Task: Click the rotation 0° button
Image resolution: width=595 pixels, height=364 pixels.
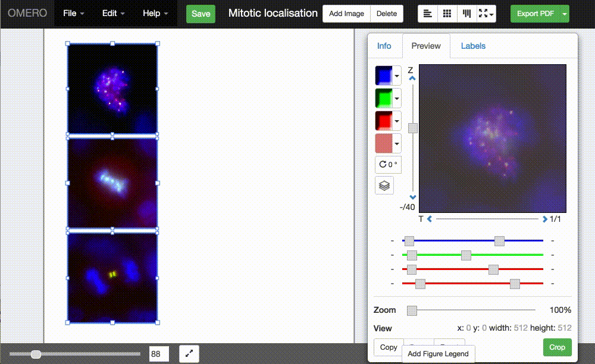Action: click(x=388, y=164)
